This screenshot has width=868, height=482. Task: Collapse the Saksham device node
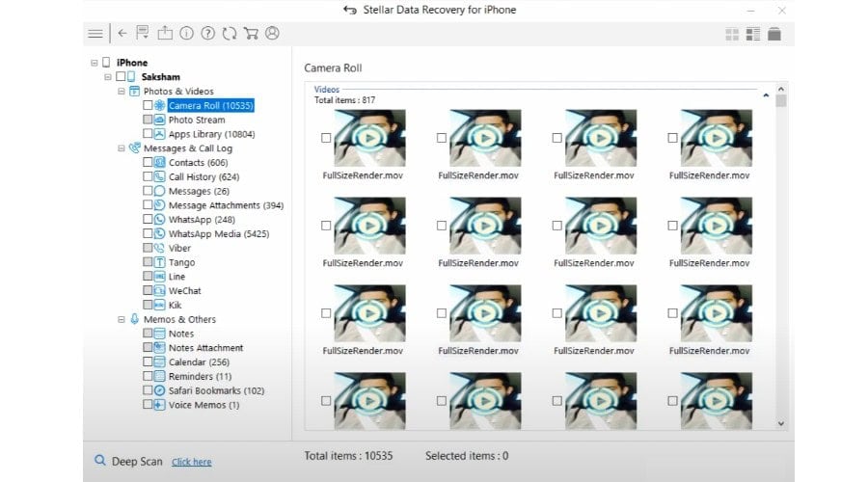pos(108,77)
